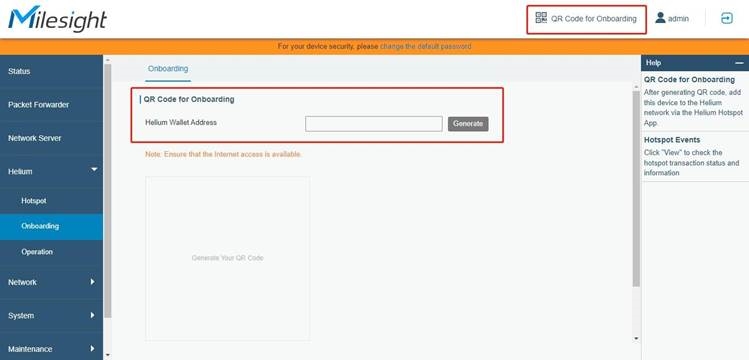Open the Hotspot submenu item
749x360 pixels.
[51, 201]
